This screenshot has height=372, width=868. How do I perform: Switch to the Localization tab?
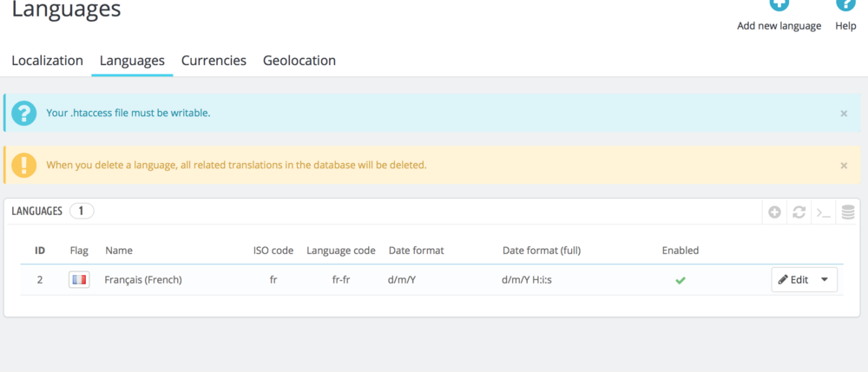[x=48, y=61]
